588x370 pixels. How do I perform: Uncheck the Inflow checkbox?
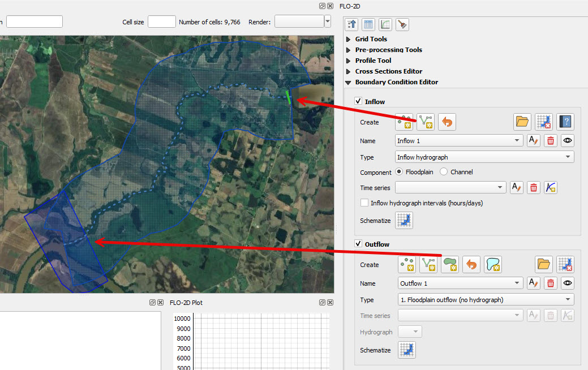coord(358,101)
